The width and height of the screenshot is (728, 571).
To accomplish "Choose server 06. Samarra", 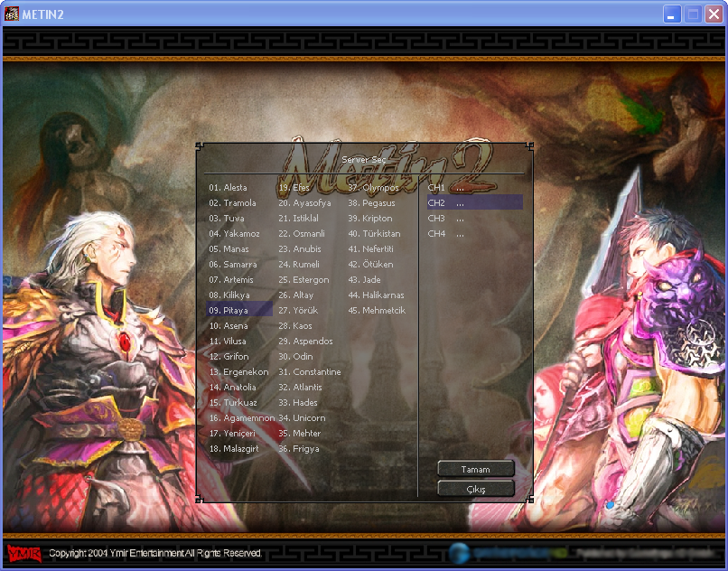I will click(233, 265).
